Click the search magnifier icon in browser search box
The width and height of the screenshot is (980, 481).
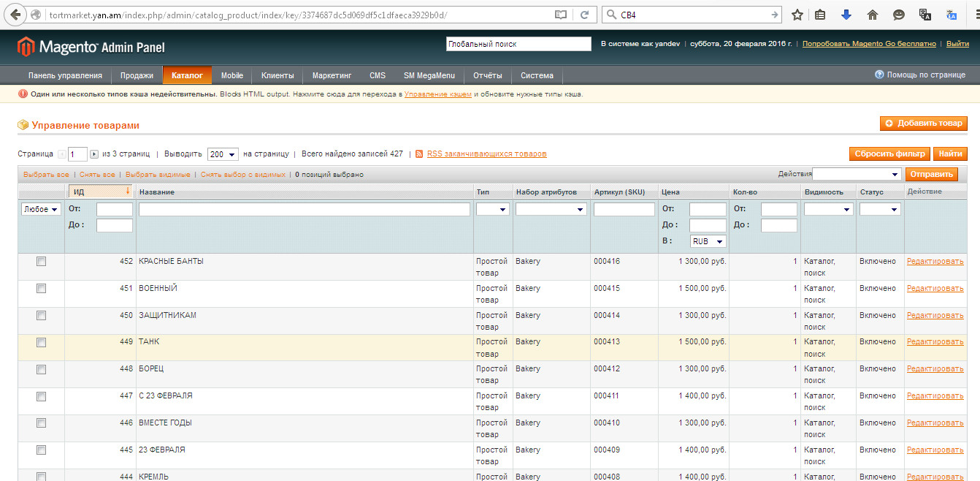click(610, 15)
